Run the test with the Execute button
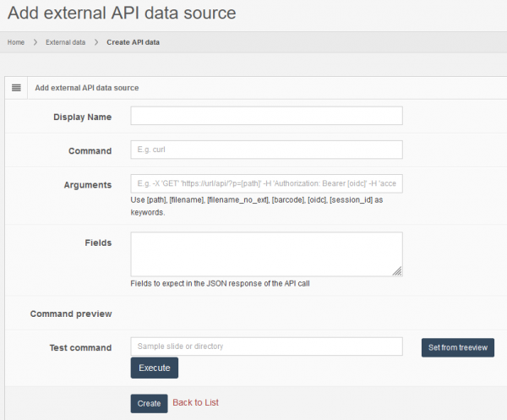507x420 pixels. (x=154, y=368)
